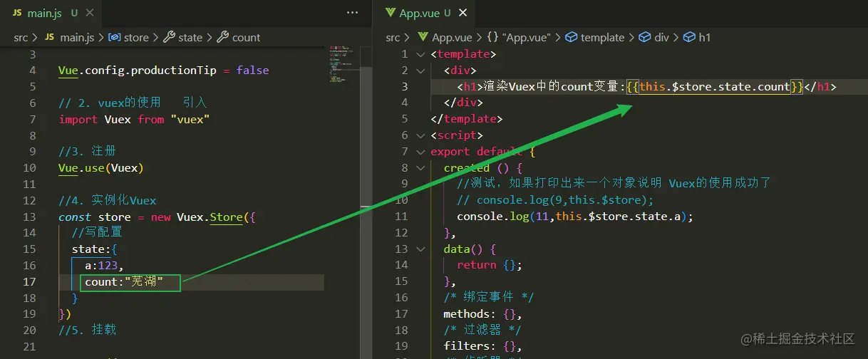
Task: Click the JS file icon on main.js tab
Action: click(x=16, y=13)
